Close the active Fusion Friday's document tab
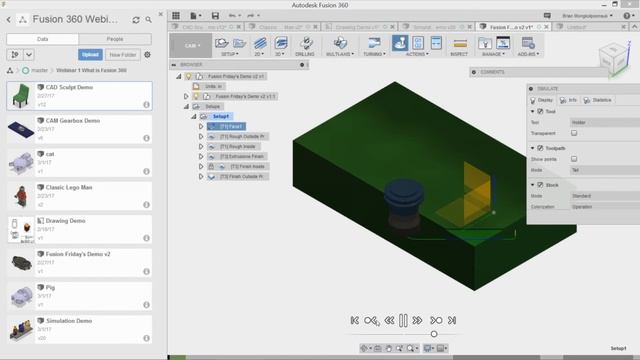This screenshot has width=640, height=360. (546, 27)
